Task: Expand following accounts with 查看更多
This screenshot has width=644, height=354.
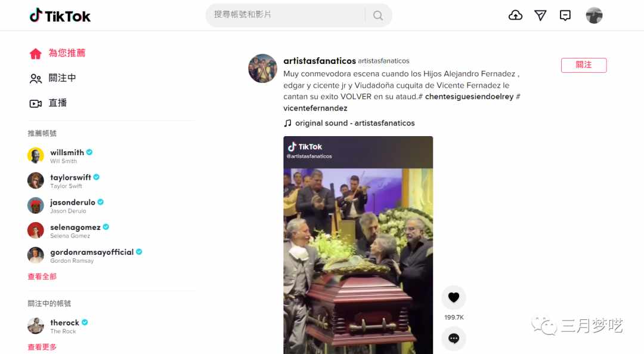Action: 42,347
